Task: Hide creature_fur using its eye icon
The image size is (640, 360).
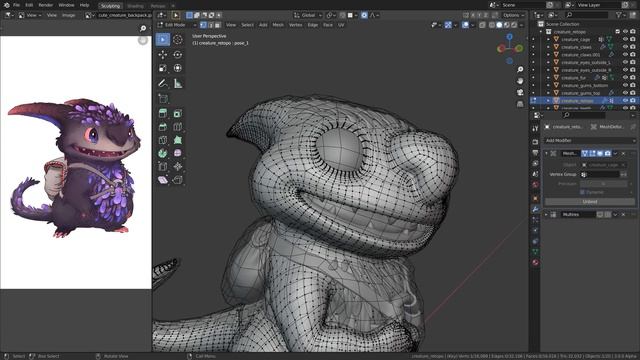Action: click(x=625, y=78)
